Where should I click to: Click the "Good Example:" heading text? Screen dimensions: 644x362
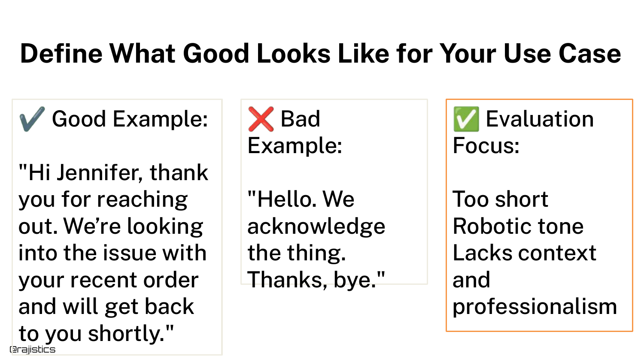point(130,119)
